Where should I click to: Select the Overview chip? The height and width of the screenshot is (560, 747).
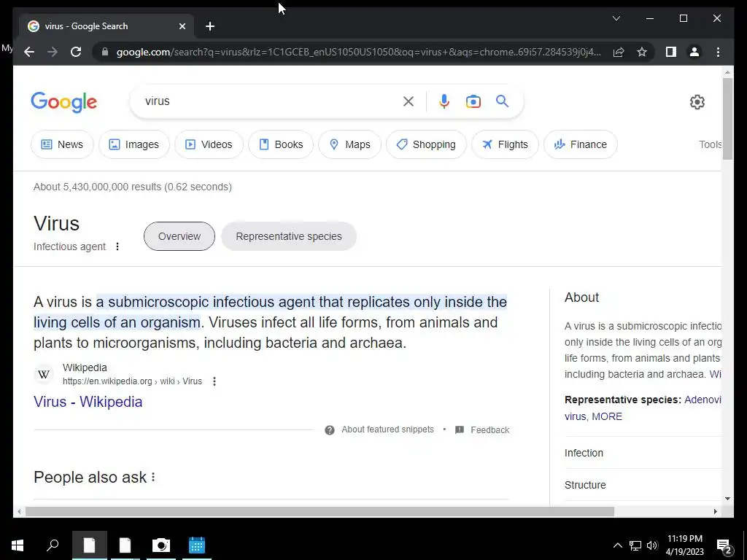(x=179, y=236)
